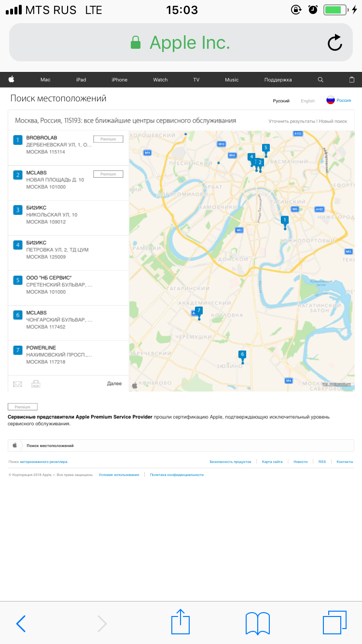Image resolution: width=362 pixels, height=644 pixels.
Task: Select Русский language option
Action: click(281, 101)
